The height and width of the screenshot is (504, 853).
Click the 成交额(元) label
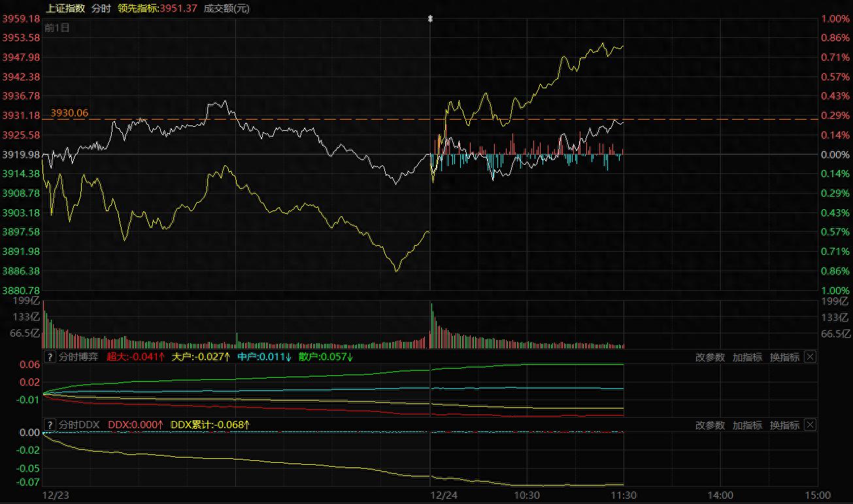tap(226, 8)
